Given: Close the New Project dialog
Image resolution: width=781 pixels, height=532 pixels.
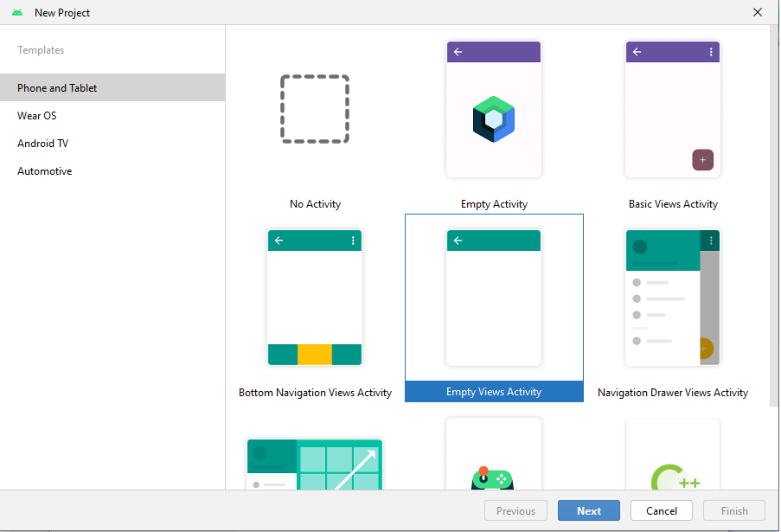Looking at the screenshot, I should 758,12.
